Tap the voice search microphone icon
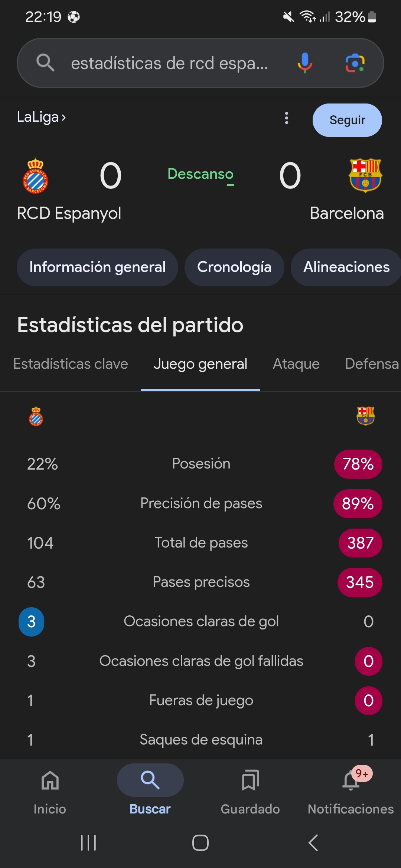The width and height of the screenshot is (401, 868). click(x=304, y=63)
